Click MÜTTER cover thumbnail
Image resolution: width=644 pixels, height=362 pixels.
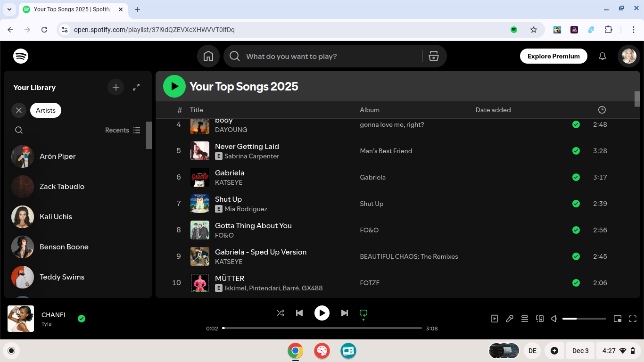tap(200, 283)
